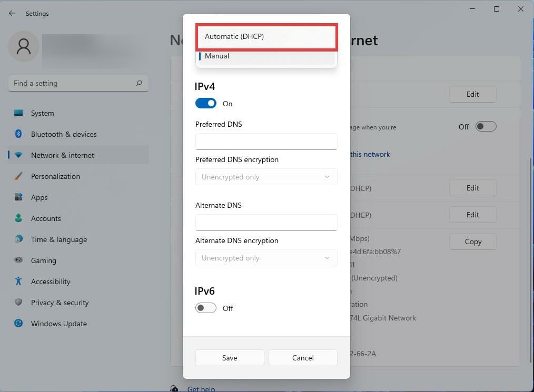Go to Network & internet category
The height and width of the screenshot is (392, 534).
point(78,155)
